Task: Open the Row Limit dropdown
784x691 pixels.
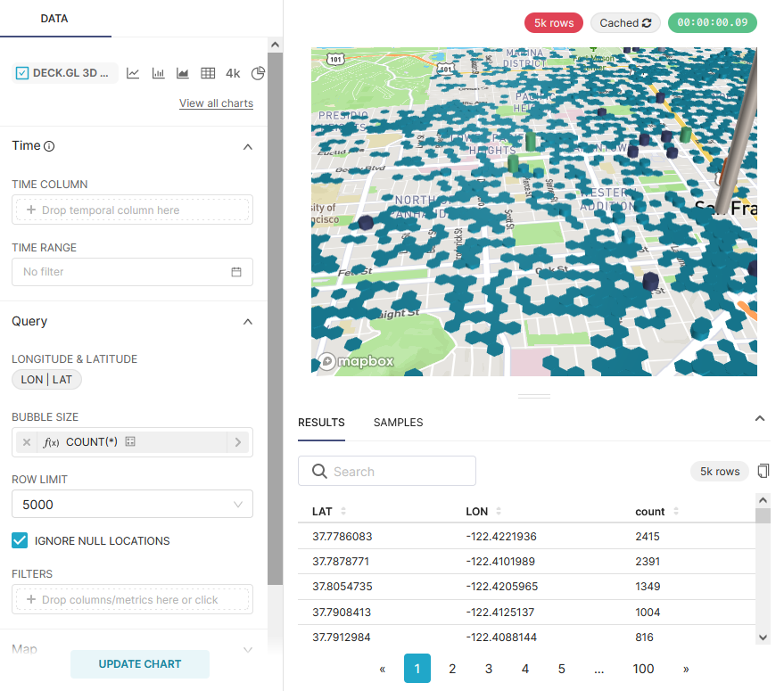Action: (132, 505)
